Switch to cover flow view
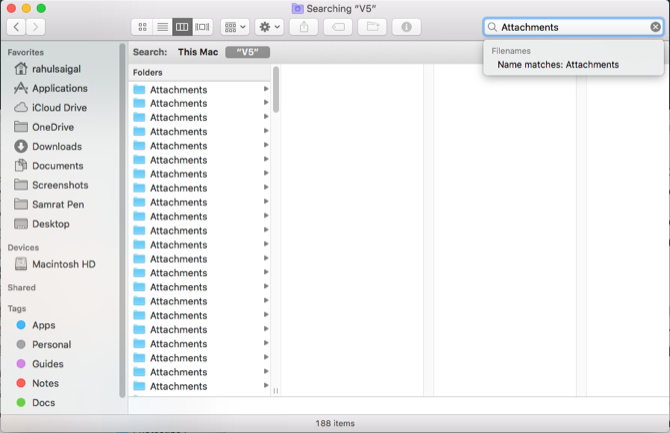 (x=203, y=27)
